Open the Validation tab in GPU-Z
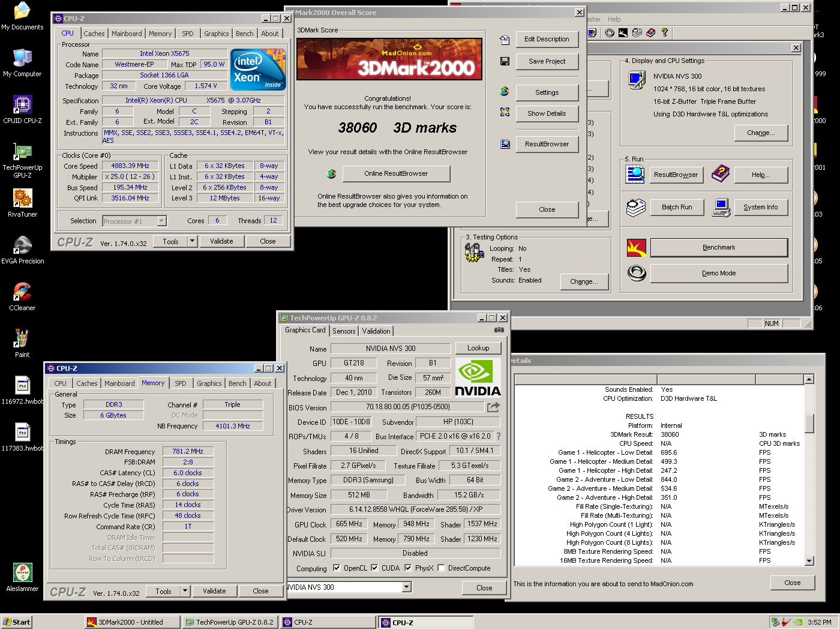This screenshot has width=840, height=630. click(376, 331)
